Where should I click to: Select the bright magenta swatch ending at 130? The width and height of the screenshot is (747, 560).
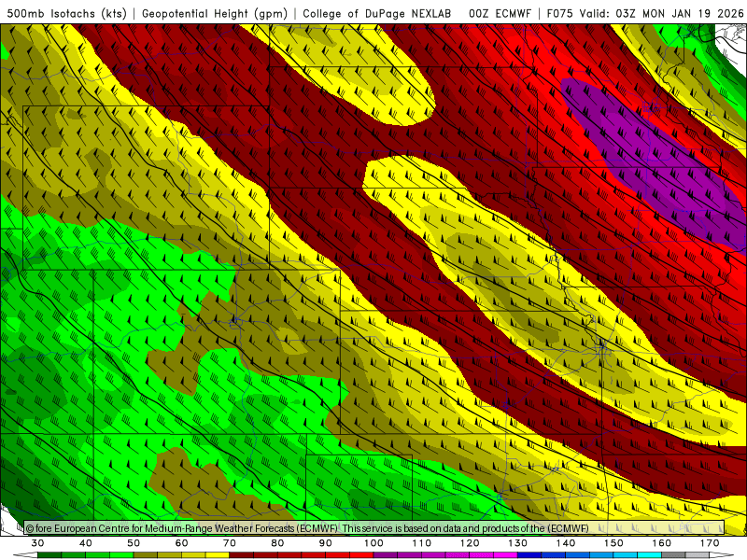click(x=505, y=555)
